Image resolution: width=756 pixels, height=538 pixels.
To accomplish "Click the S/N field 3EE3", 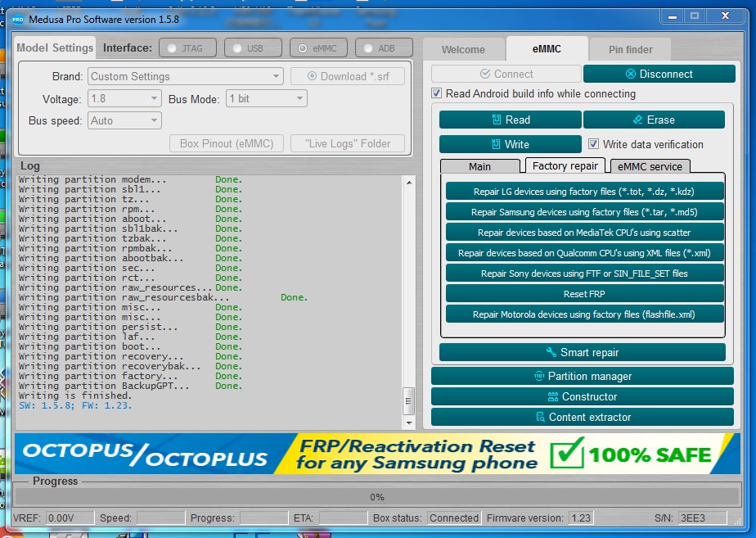I will pos(702,518).
